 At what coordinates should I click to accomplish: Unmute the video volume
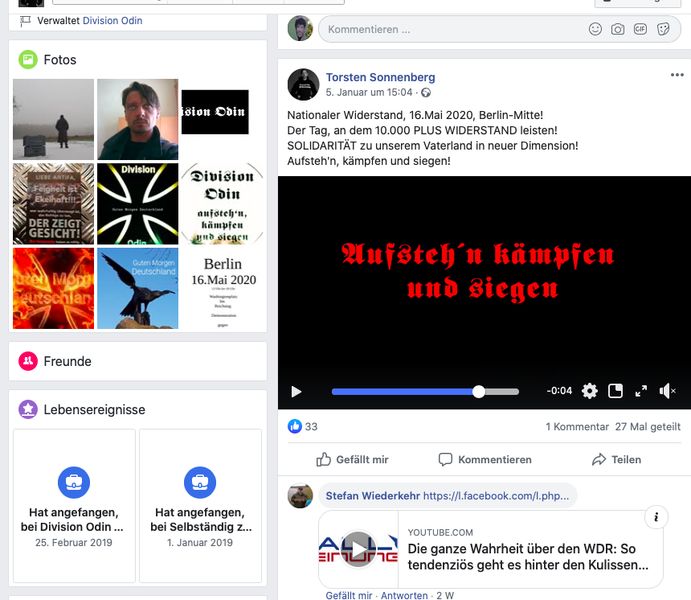tap(668, 391)
